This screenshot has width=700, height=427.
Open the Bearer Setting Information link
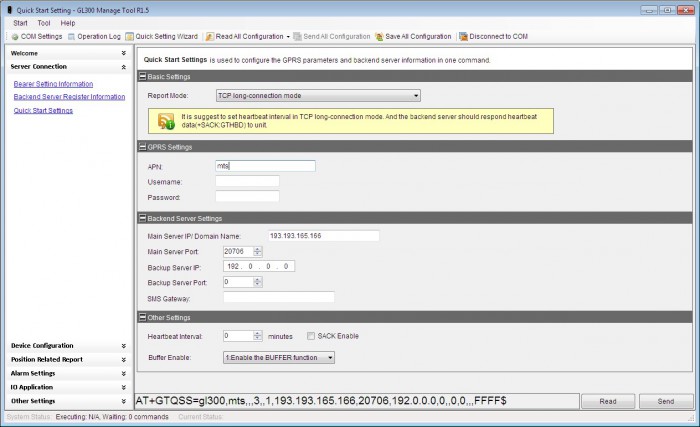tap(53, 84)
